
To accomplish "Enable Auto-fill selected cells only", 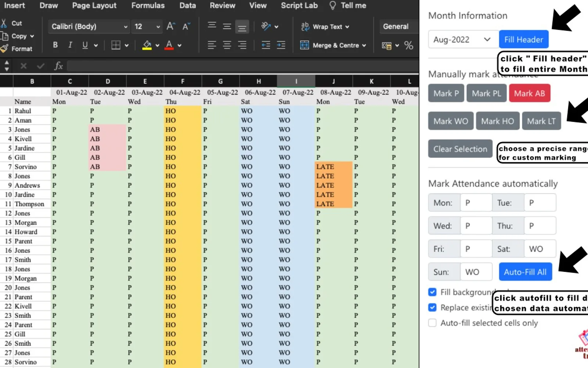I will pyautogui.click(x=432, y=323).
